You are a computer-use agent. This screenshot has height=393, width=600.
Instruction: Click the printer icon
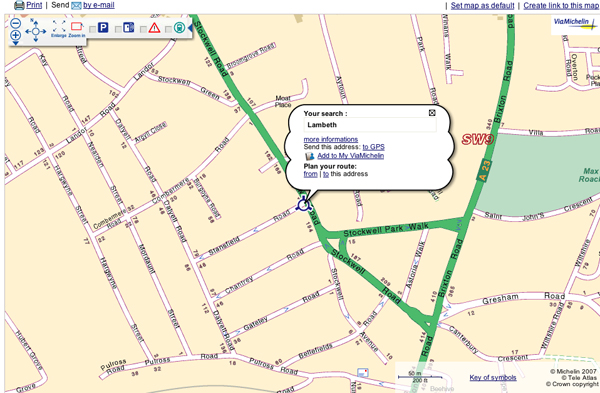pyautogui.click(x=19, y=5)
